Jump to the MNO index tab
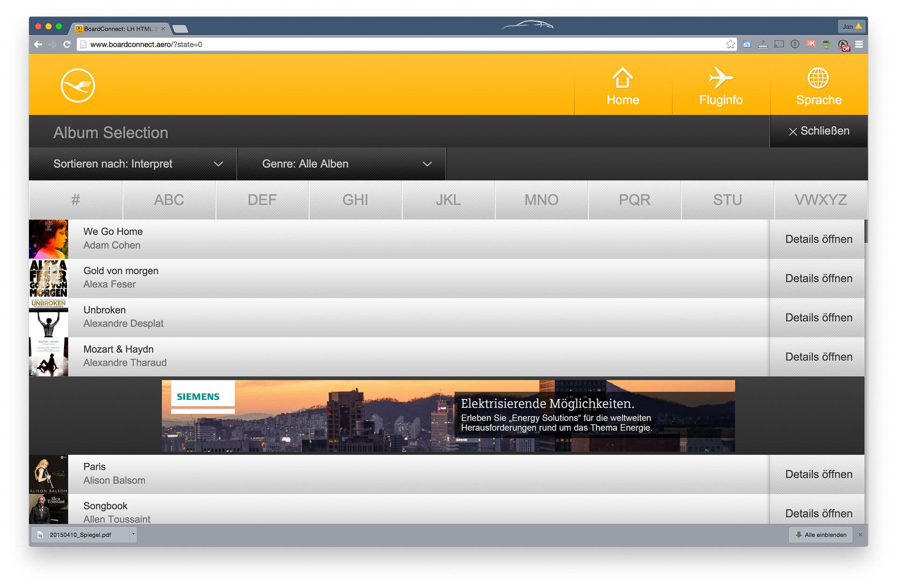897x588 pixels. [541, 200]
